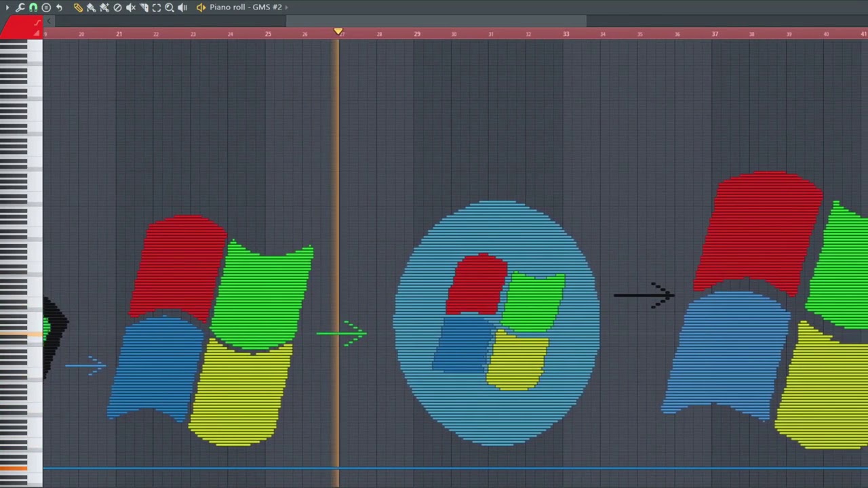
Task: Click the undo arrow icon
Action: 59,7
